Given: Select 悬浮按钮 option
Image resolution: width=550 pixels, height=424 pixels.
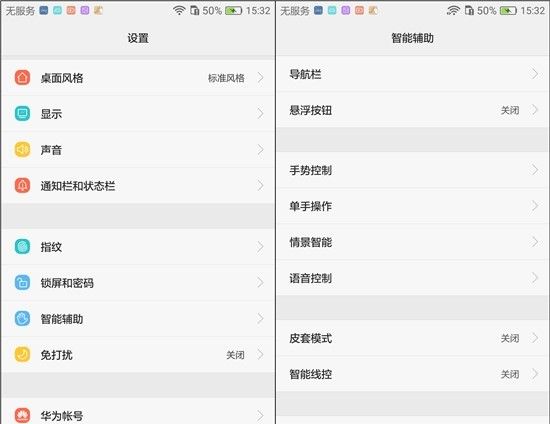Looking at the screenshot, I should coord(412,110).
